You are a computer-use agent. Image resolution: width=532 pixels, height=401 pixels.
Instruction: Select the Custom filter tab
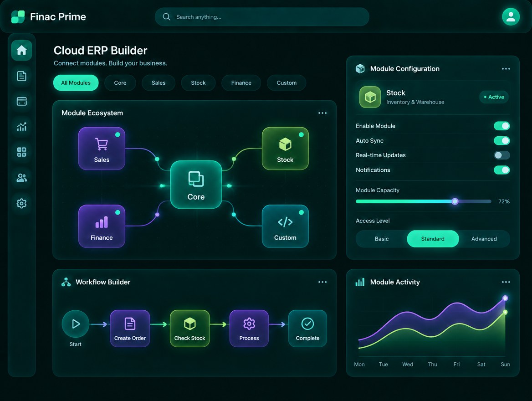[x=286, y=83]
